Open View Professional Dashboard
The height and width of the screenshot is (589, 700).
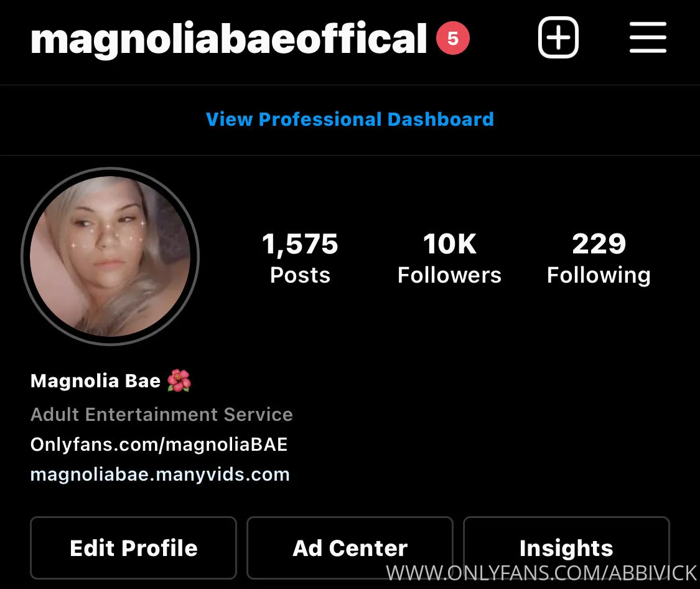350,119
